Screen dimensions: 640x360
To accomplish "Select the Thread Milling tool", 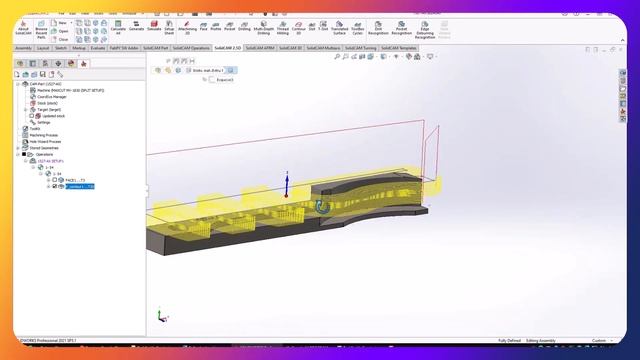I will tap(282, 28).
